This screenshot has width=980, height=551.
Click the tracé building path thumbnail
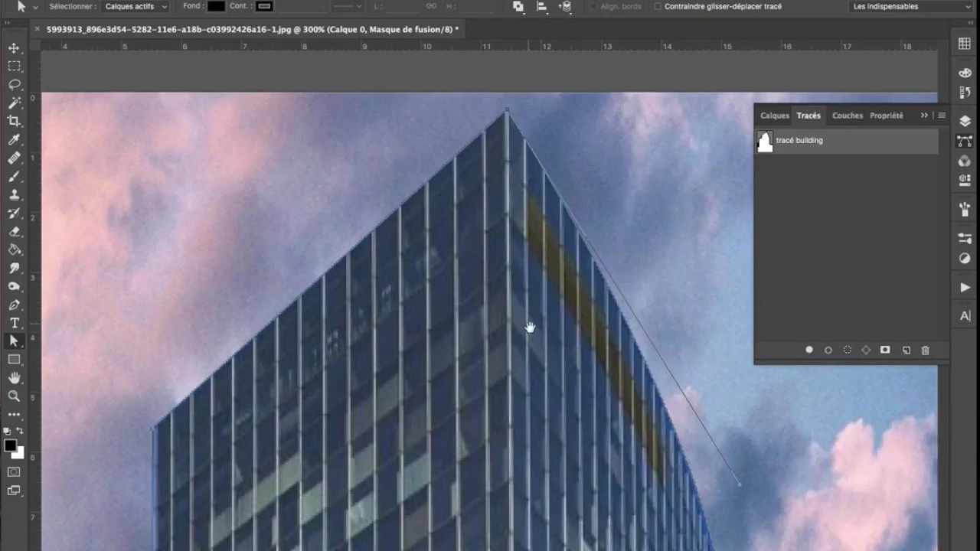pos(765,141)
